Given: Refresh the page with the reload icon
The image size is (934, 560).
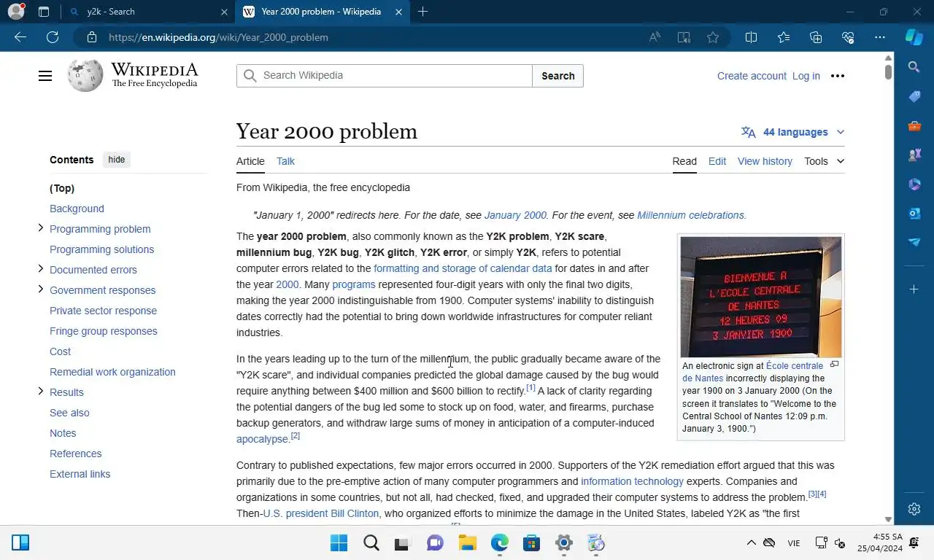Looking at the screenshot, I should (53, 37).
